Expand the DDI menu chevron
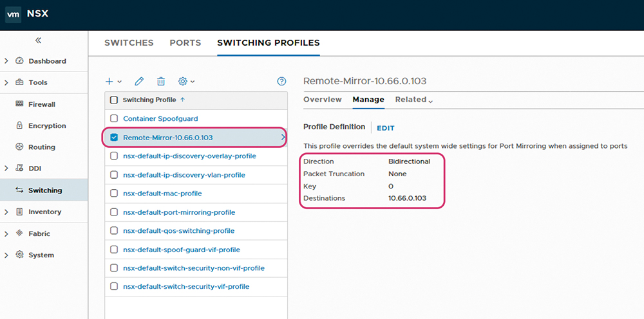 pyautogui.click(x=6, y=168)
